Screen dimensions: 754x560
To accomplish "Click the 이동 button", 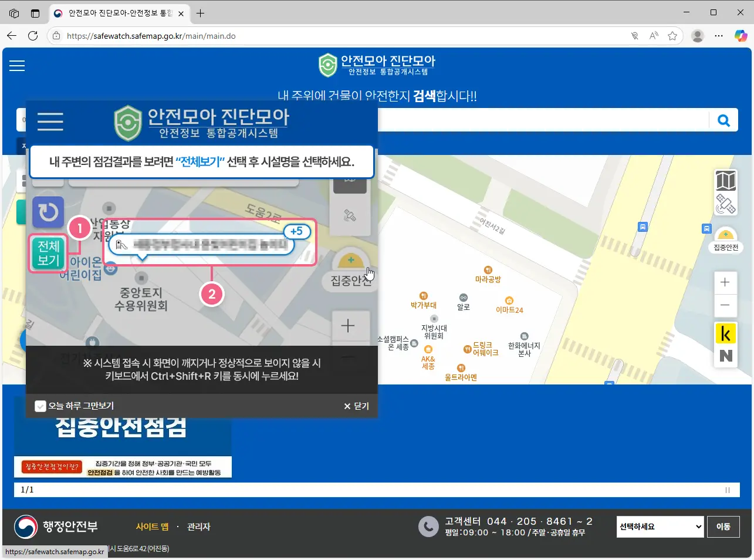I will [x=723, y=527].
